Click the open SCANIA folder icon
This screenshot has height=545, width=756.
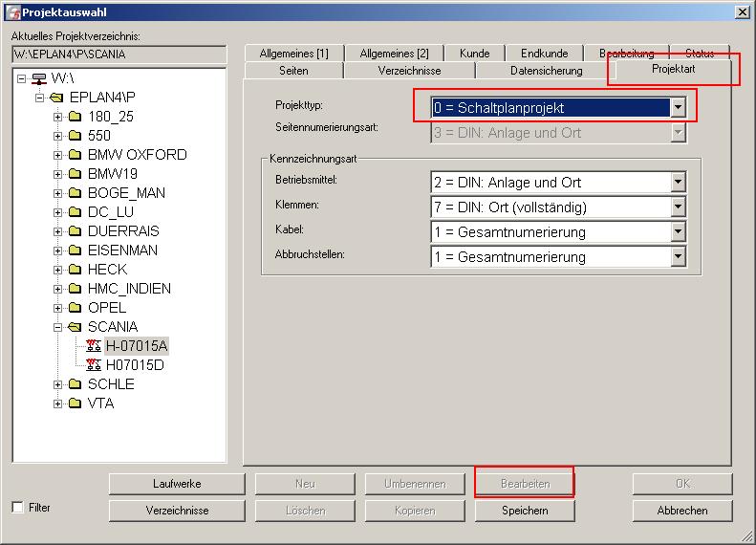click(75, 327)
